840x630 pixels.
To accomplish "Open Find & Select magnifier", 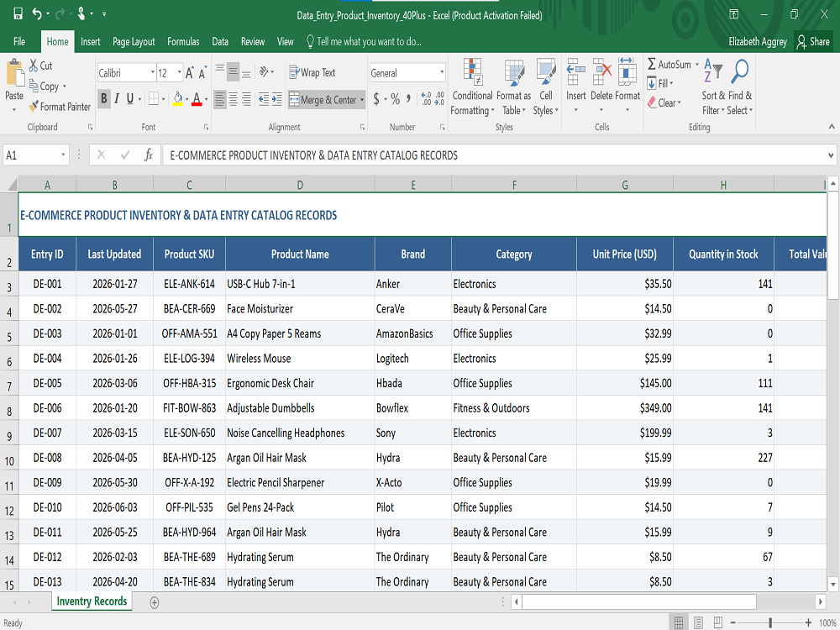I will 740,71.
